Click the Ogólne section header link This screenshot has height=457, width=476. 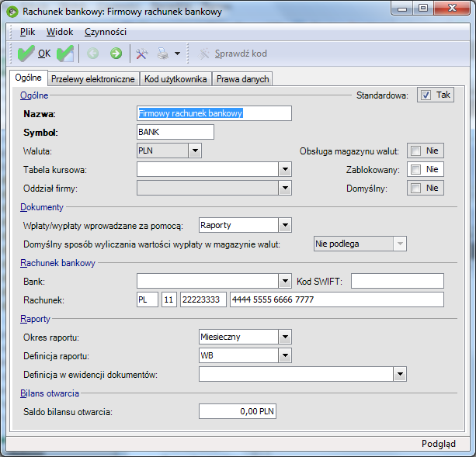pyautogui.click(x=34, y=95)
